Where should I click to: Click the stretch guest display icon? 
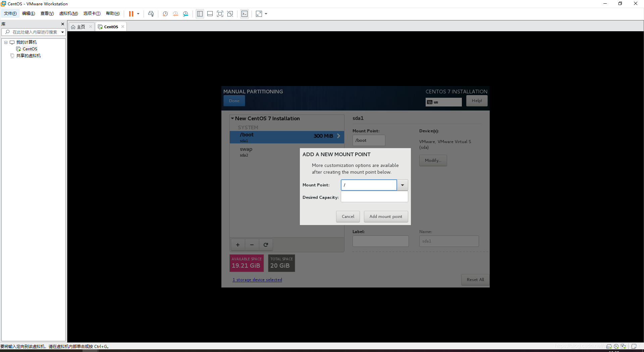tap(259, 14)
